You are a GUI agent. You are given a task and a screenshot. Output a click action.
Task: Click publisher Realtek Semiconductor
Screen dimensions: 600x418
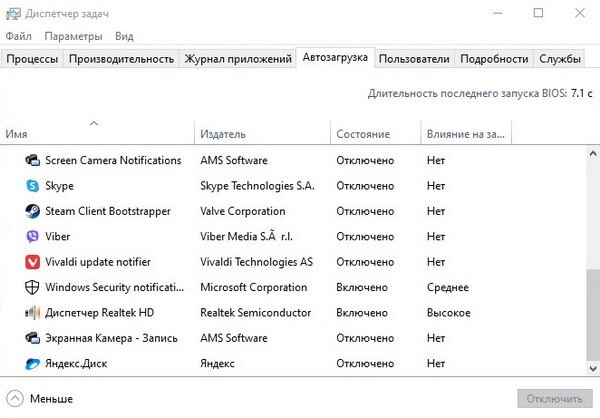tap(256, 313)
